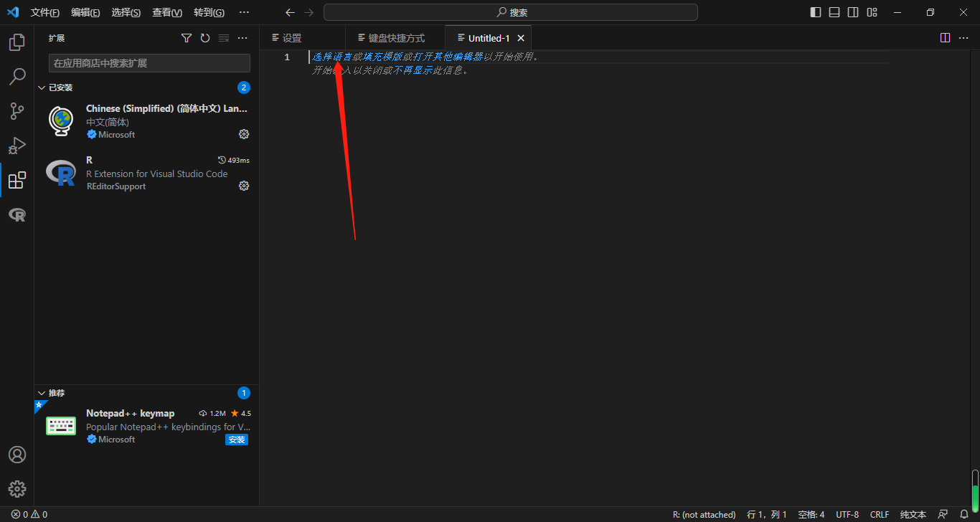
Task: Click the filter extensions funnel icon
Action: point(187,37)
